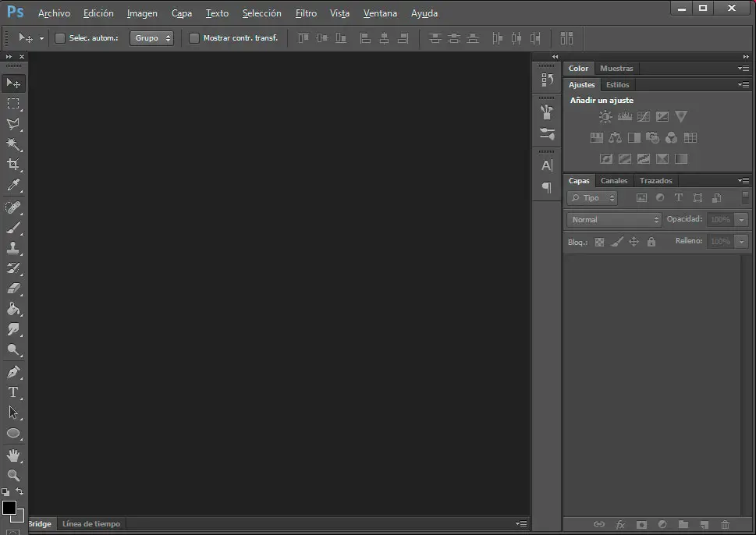Toggle lock all padlock icon
The height and width of the screenshot is (535, 756).
click(651, 242)
